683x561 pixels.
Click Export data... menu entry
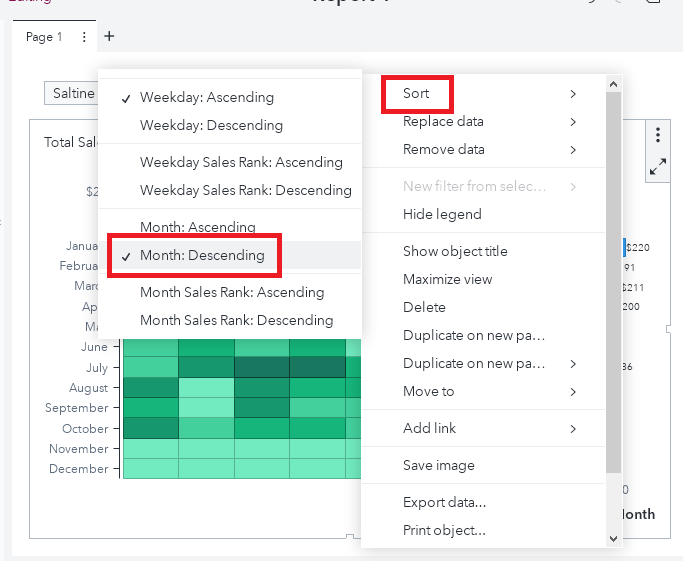(444, 502)
